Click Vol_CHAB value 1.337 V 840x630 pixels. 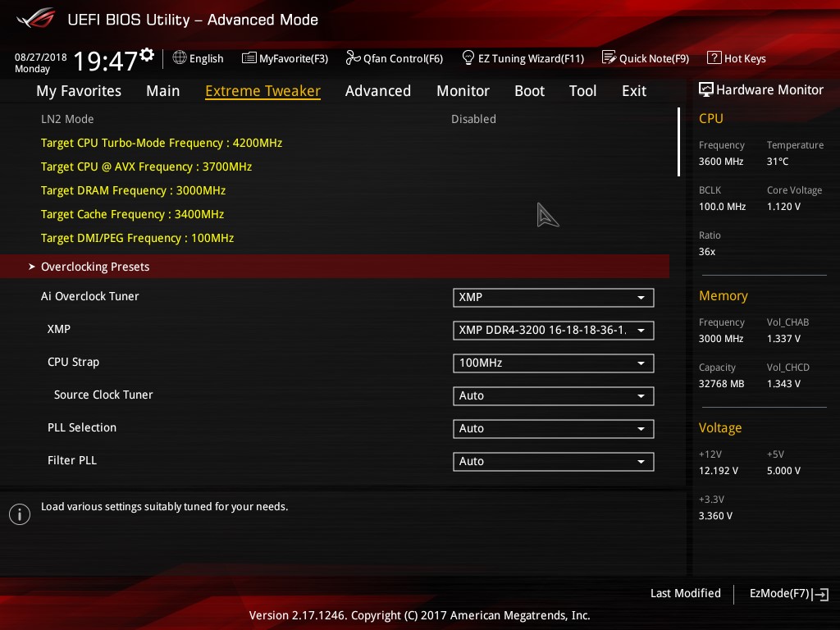coord(783,339)
